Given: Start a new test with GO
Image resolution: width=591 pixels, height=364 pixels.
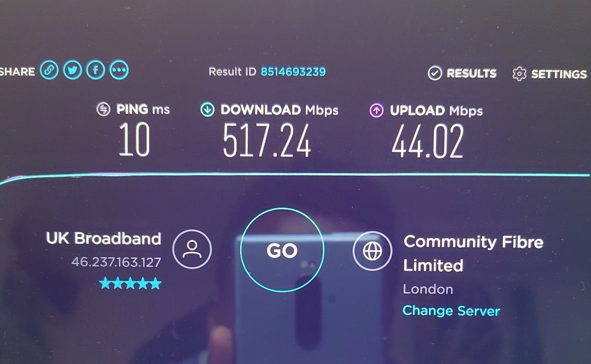Looking at the screenshot, I should (282, 250).
